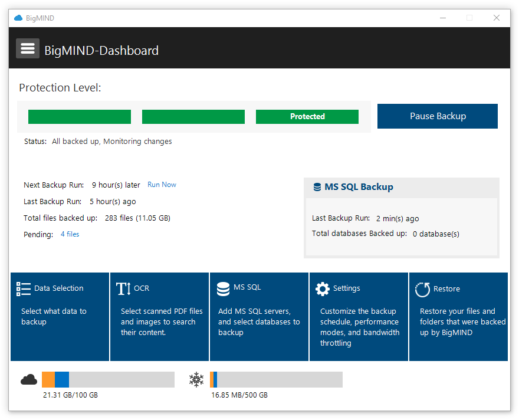Open the hamburger menu button

click(x=28, y=48)
